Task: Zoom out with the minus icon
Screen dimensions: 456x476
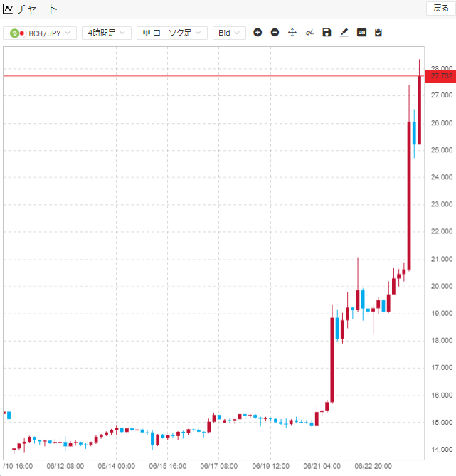Action: tap(275, 33)
